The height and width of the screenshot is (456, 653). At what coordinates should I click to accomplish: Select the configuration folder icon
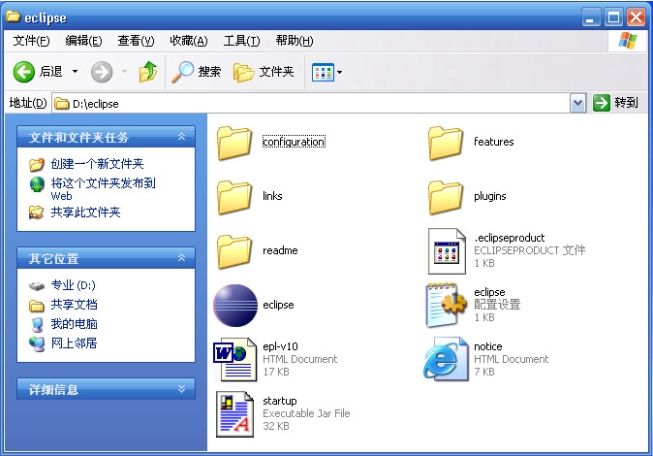[234, 143]
